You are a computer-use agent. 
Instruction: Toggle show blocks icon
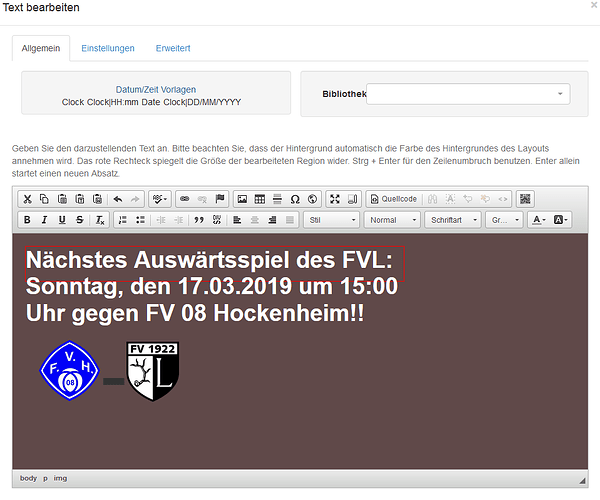pyautogui.click(x=352, y=199)
